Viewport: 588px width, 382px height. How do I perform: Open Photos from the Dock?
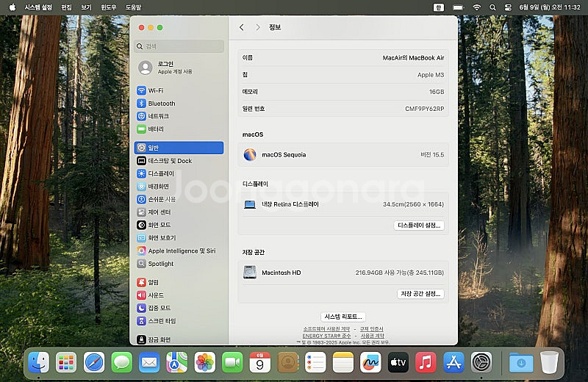(x=205, y=362)
